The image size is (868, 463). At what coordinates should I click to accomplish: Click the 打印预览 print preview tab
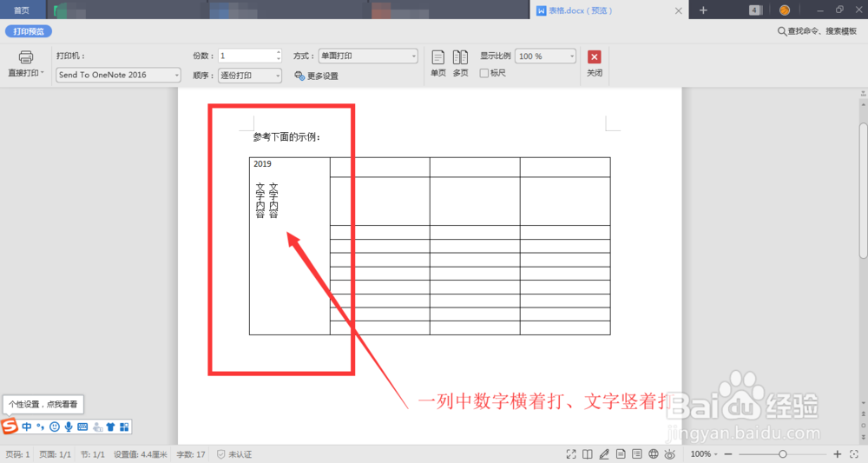pyautogui.click(x=29, y=31)
